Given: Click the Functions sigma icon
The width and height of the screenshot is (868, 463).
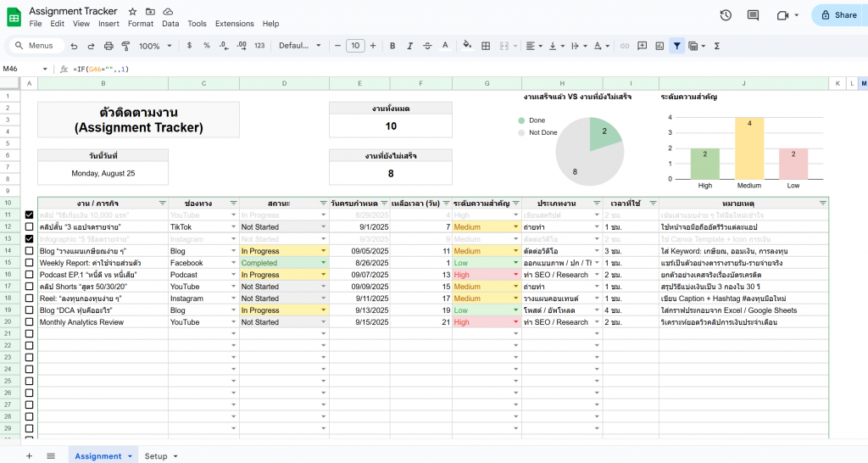Looking at the screenshot, I should (717, 46).
